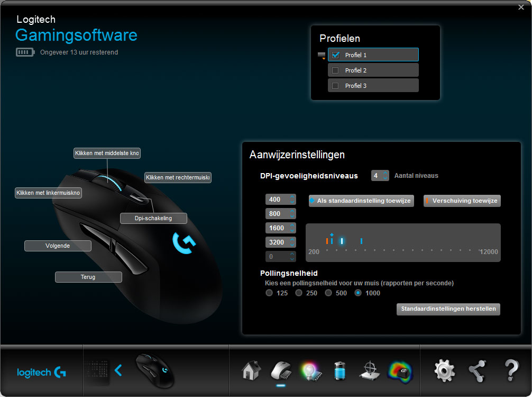Click the share icon in bottom bar
The image size is (532, 397).
478,371
